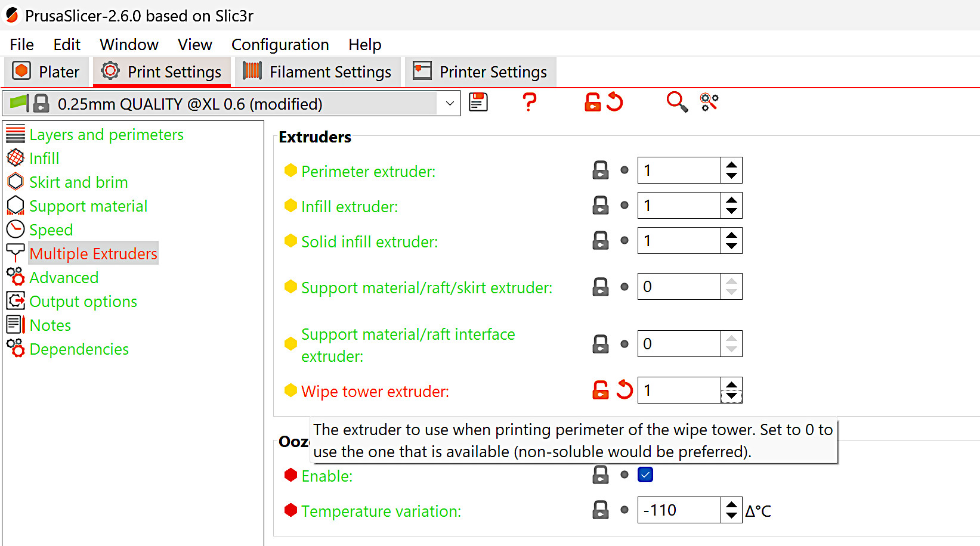The image size is (980, 546).
Task: Open the Output options page
Action: point(83,302)
